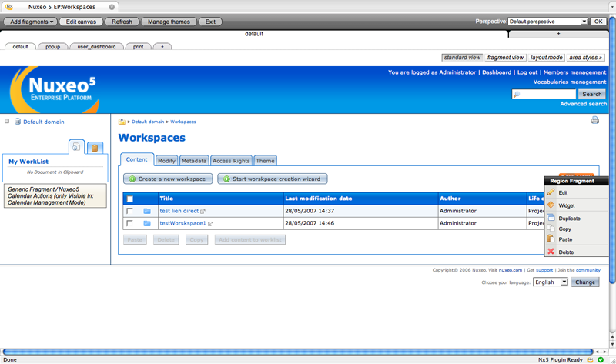The height and width of the screenshot is (364, 616).
Task: Click the home icon in breadcrumb
Action: click(122, 122)
